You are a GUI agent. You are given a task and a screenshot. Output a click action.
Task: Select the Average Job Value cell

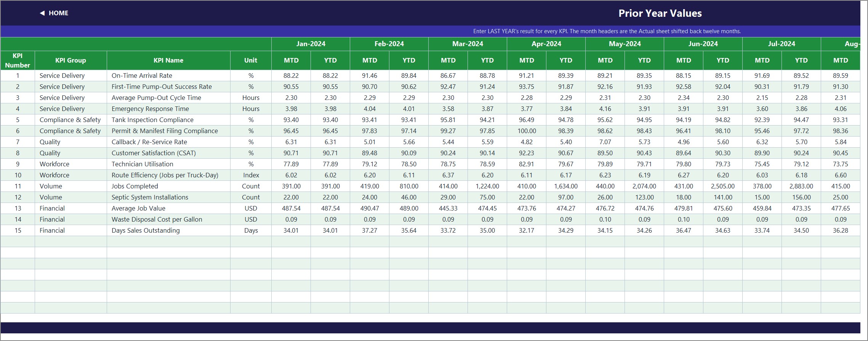click(x=168, y=208)
